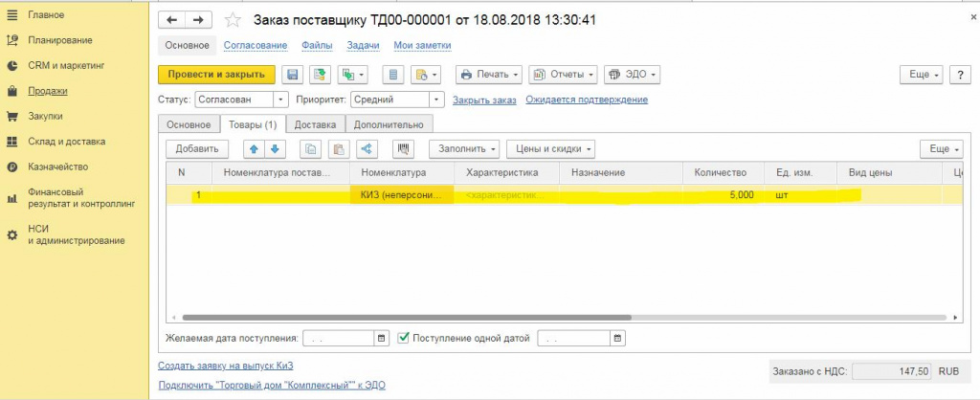
Task: Click the save (floppy disk) icon
Action: coord(292,75)
